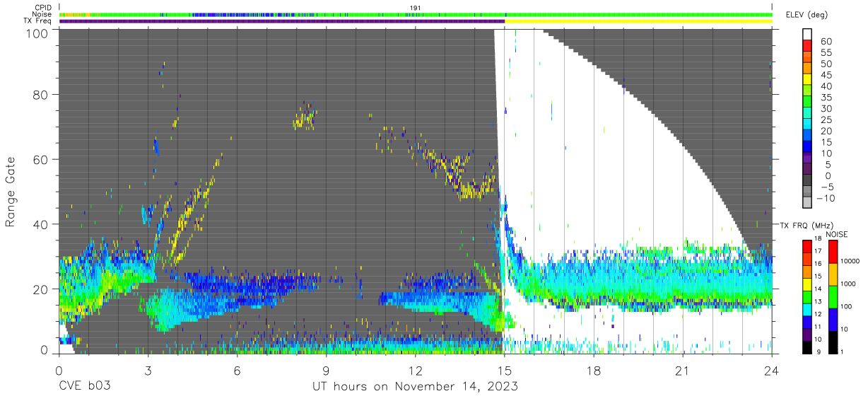Click the '45' label on ELEV color bar
Screen dimensions: 868x401
825,75
